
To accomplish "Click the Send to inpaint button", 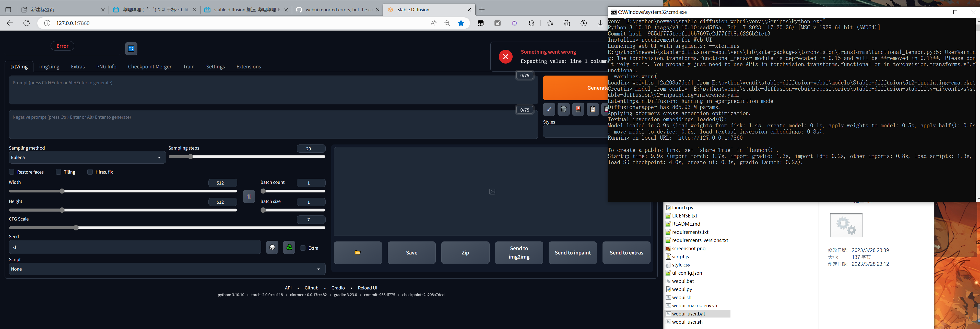I will coord(573,252).
